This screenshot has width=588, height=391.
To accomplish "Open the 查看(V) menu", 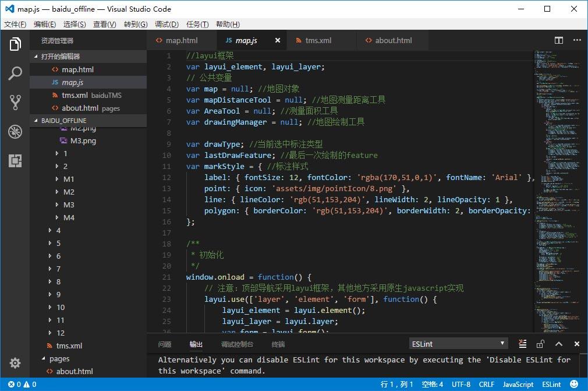I will (105, 24).
